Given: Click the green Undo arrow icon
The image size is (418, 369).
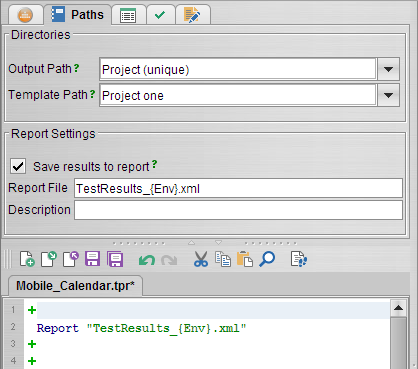Looking at the screenshot, I should (147, 260).
